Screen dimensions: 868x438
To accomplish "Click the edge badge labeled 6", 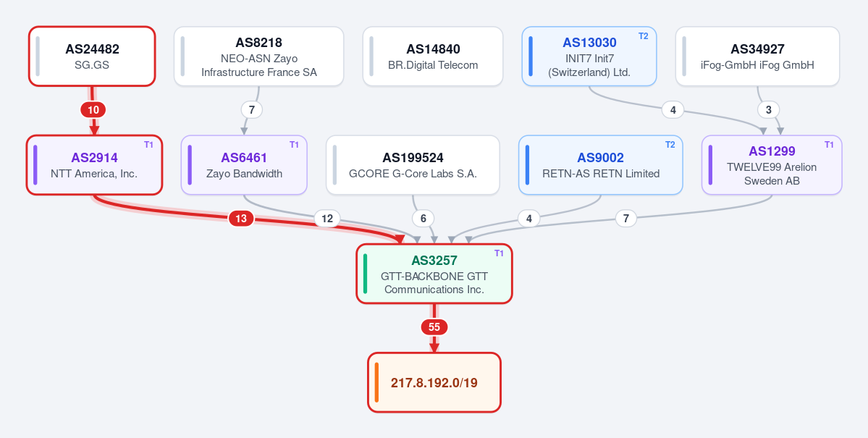I will (x=424, y=219).
